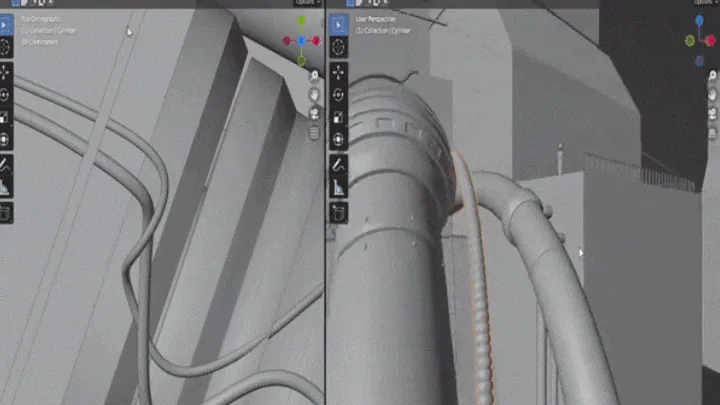Image resolution: width=720 pixels, height=405 pixels.
Task: Click the green Y axis on the User Perspective gizmo
Action: point(690,41)
